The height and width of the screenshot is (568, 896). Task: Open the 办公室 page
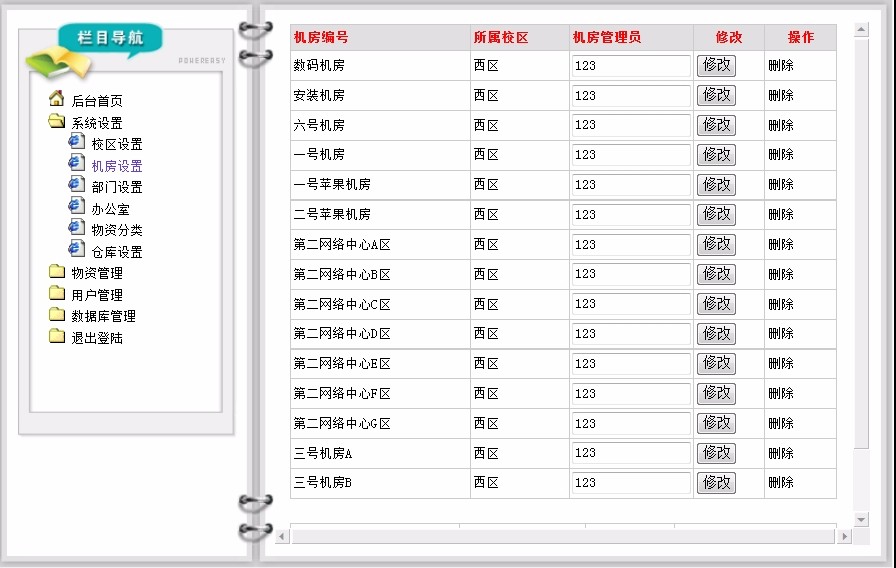click(110, 209)
